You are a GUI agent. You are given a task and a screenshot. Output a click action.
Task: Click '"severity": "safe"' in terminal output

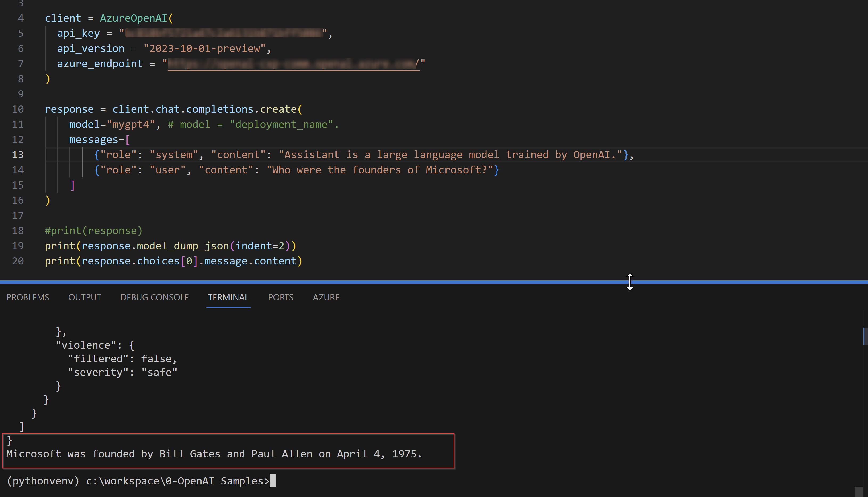coord(122,372)
